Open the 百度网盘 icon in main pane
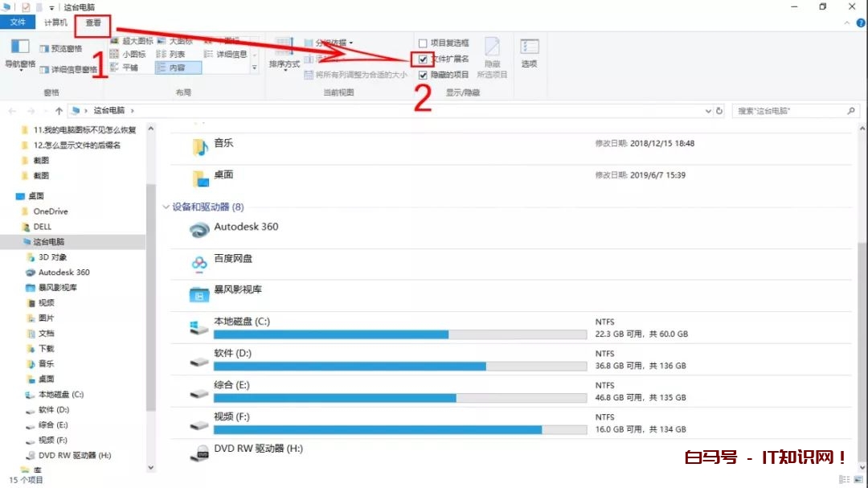This screenshot has width=868, height=488. point(199,262)
